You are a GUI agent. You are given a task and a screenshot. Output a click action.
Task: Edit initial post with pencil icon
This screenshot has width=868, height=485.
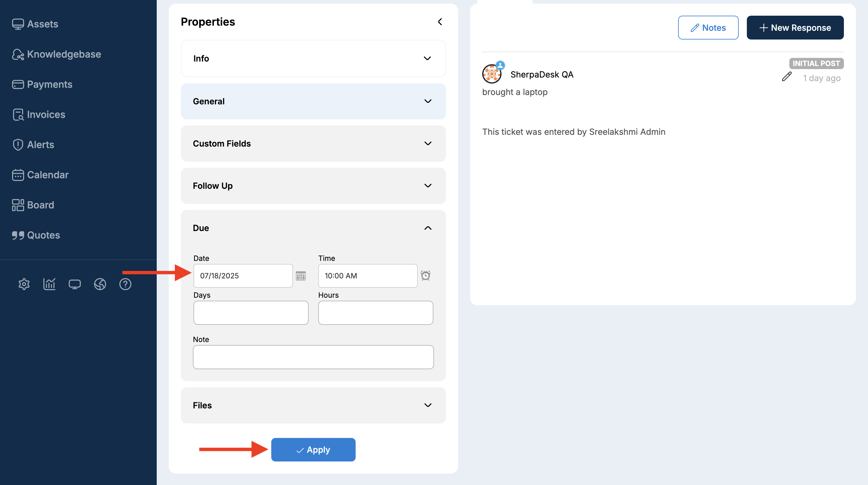click(786, 77)
